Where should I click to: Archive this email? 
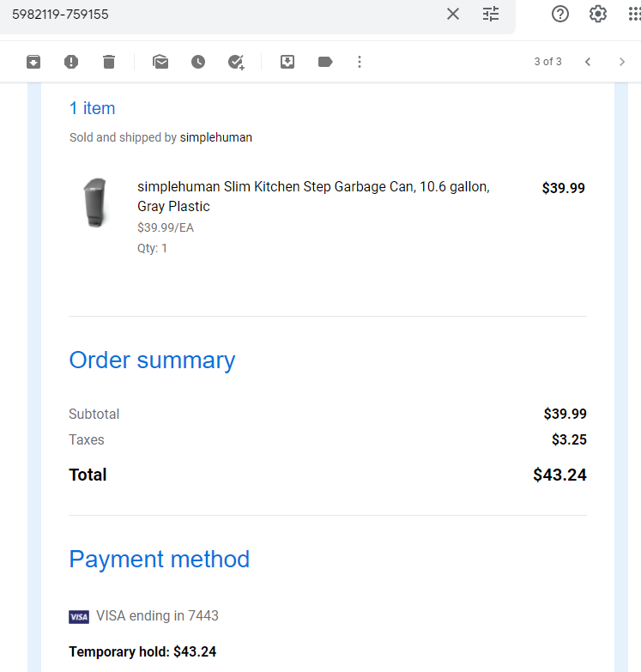tap(33, 62)
